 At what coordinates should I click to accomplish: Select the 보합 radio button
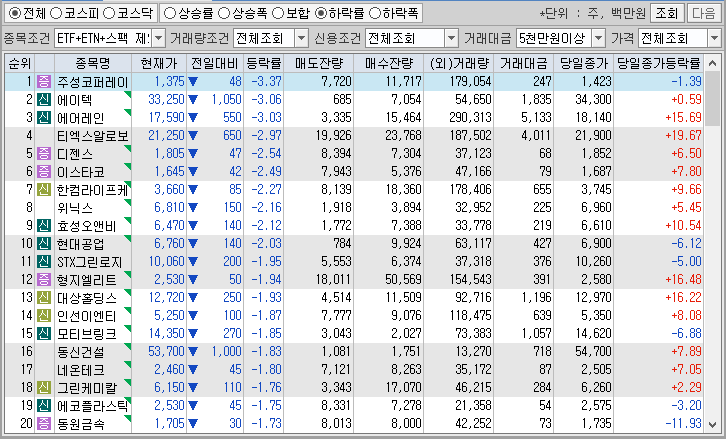tap(278, 13)
